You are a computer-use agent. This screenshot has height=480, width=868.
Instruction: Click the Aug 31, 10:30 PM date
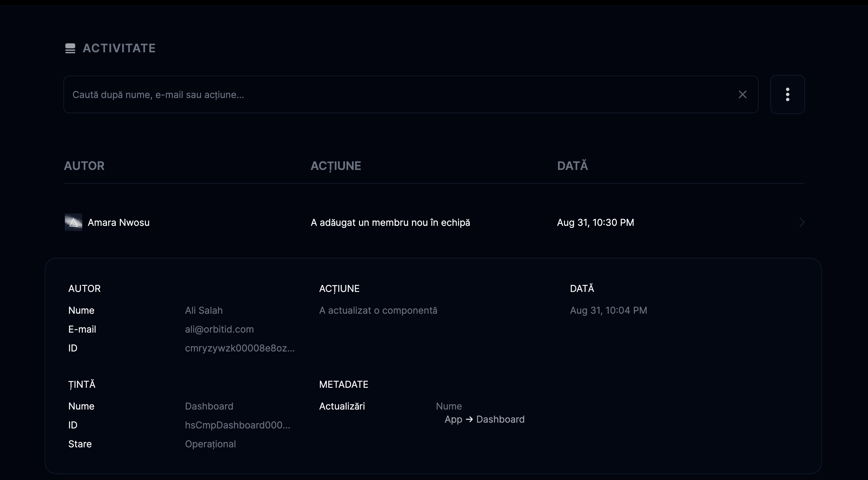[595, 222]
